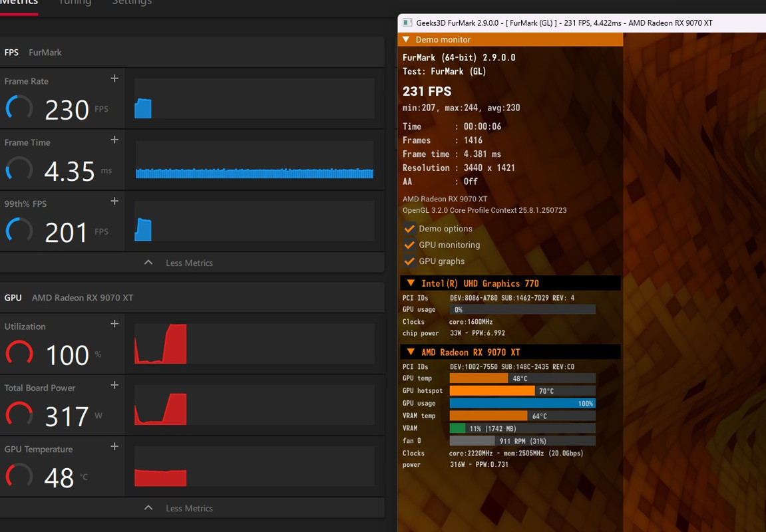
Task: Click the FurMark (64-bit) 2.9.0.0 line
Action: click(x=459, y=58)
